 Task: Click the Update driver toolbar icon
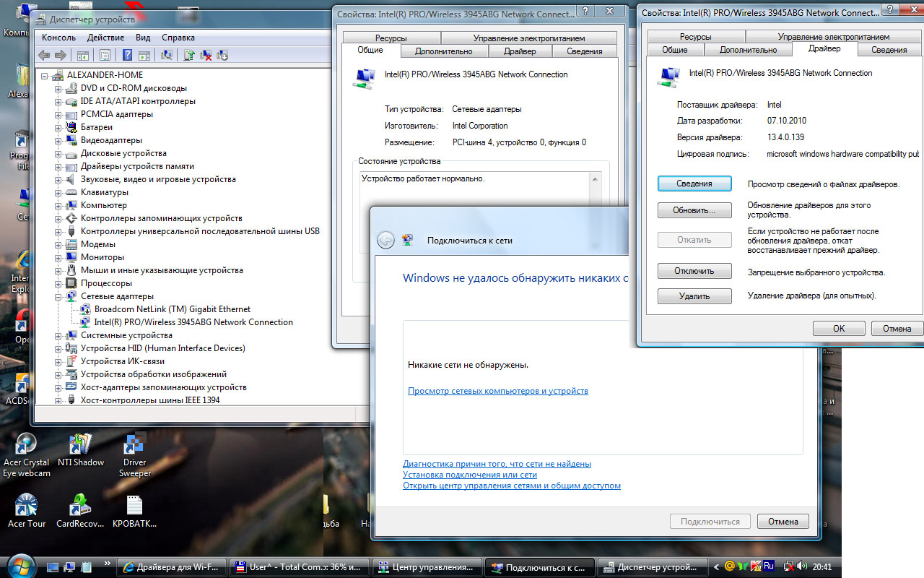[x=189, y=55]
